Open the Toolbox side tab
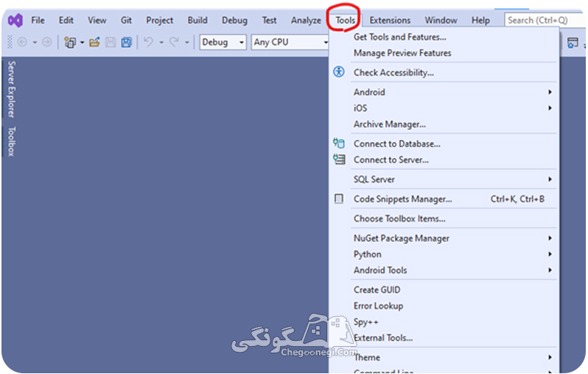Screen dimensions: 588x374 click(x=12, y=141)
